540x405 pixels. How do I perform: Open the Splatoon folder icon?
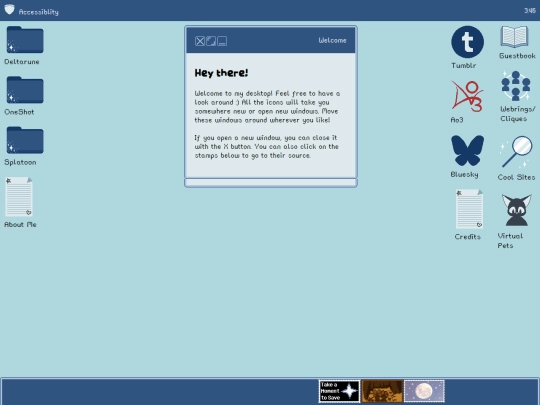(25, 140)
